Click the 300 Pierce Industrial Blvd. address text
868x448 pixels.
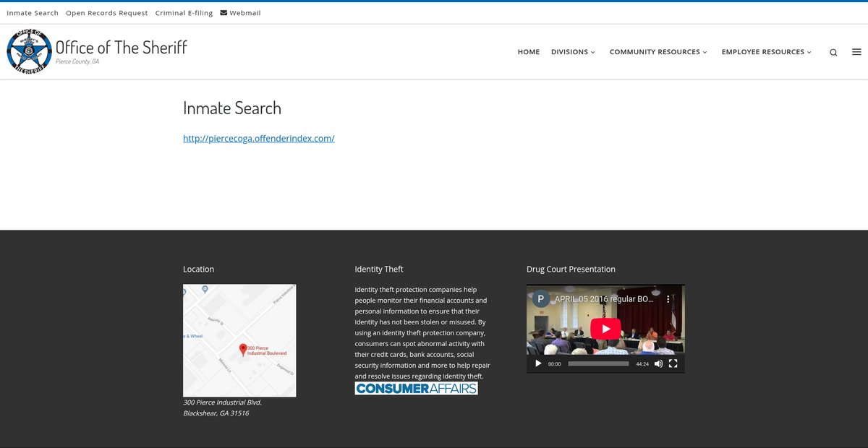[x=222, y=402]
